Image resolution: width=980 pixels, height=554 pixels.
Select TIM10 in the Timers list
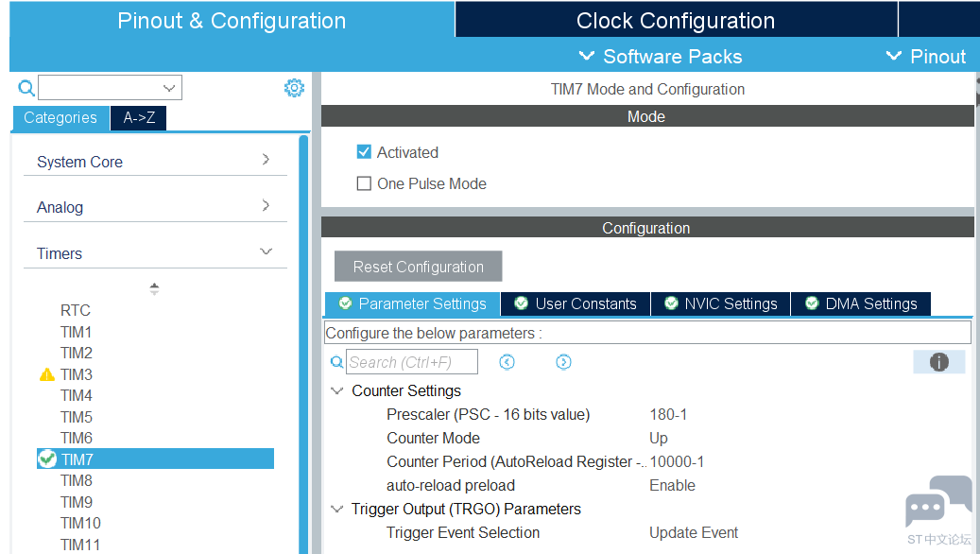[80, 524]
